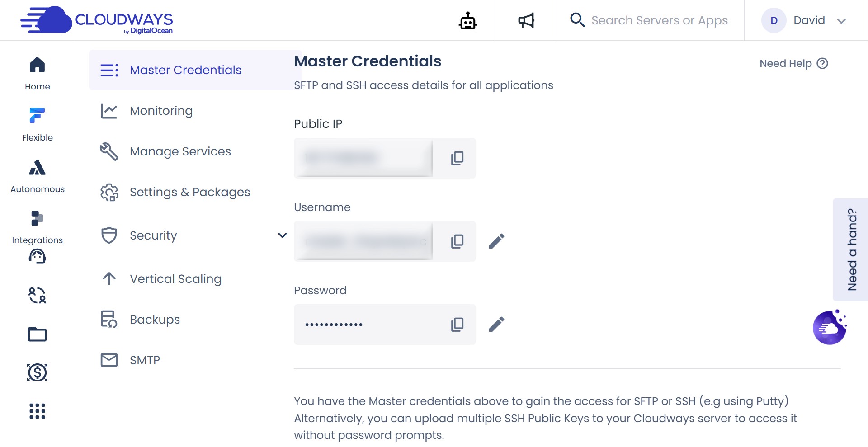Open support via the headset sidebar icon
Screen dimensions: 868x447
(37, 256)
